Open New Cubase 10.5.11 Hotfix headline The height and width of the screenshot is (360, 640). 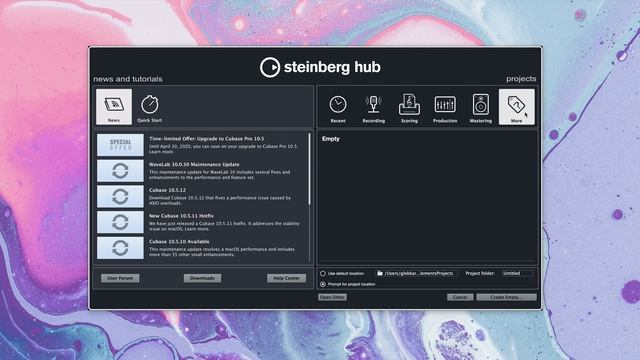[x=181, y=216]
